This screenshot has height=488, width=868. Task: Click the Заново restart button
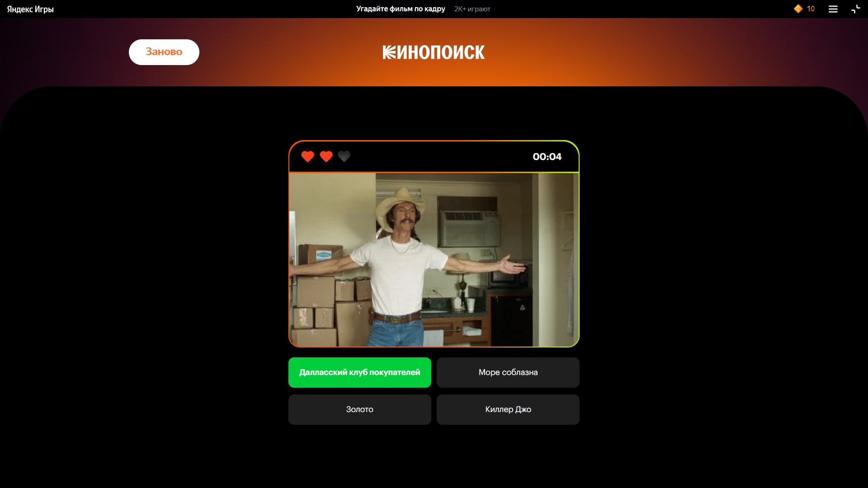pos(164,52)
